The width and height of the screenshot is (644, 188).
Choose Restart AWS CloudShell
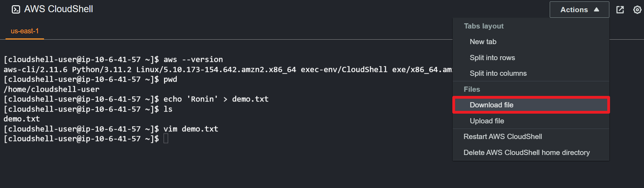503,137
